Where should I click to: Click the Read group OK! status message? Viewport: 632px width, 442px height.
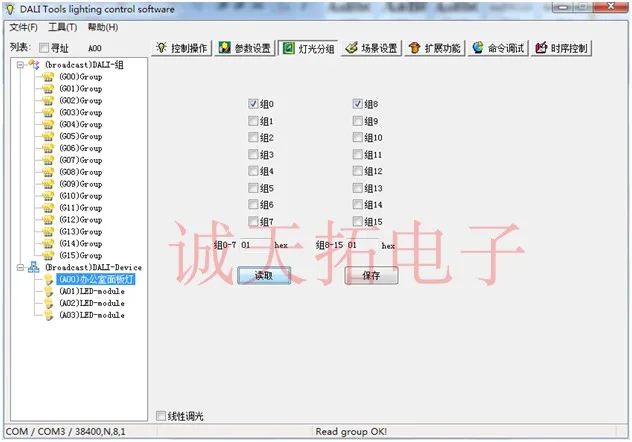(351, 432)
